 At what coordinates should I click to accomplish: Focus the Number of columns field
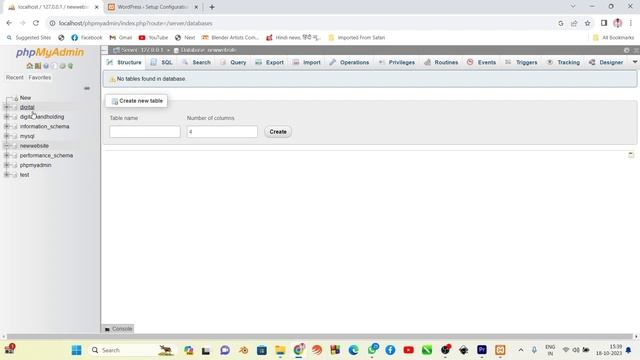tap(222, 132)
